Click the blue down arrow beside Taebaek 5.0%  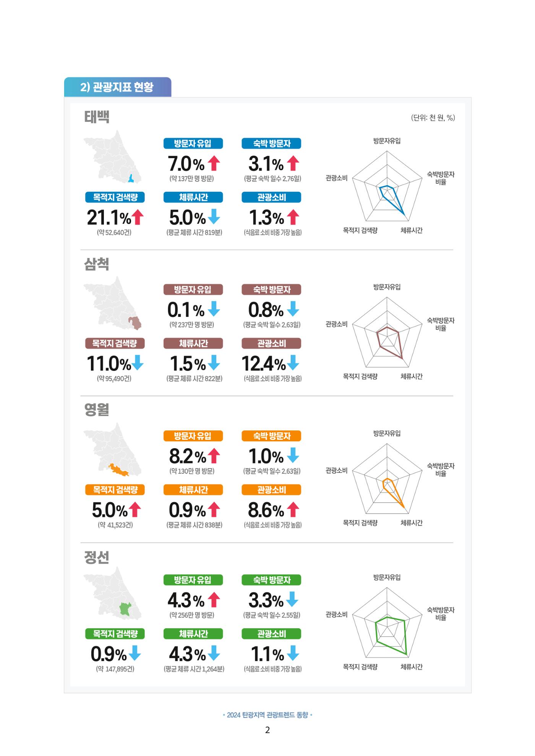pyautogui.click(x=214, y=216)
